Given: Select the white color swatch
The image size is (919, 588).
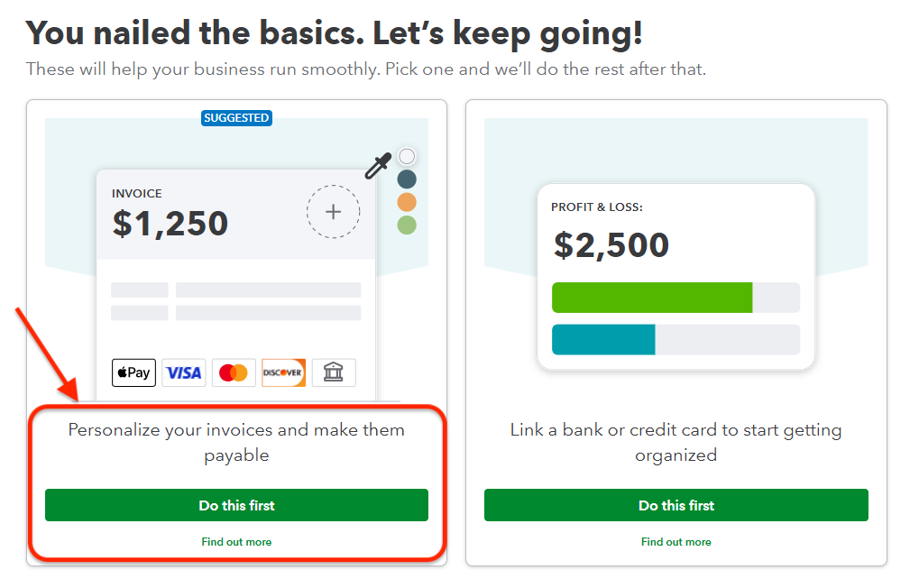Looking at the screenshot, I should point(406,155).
